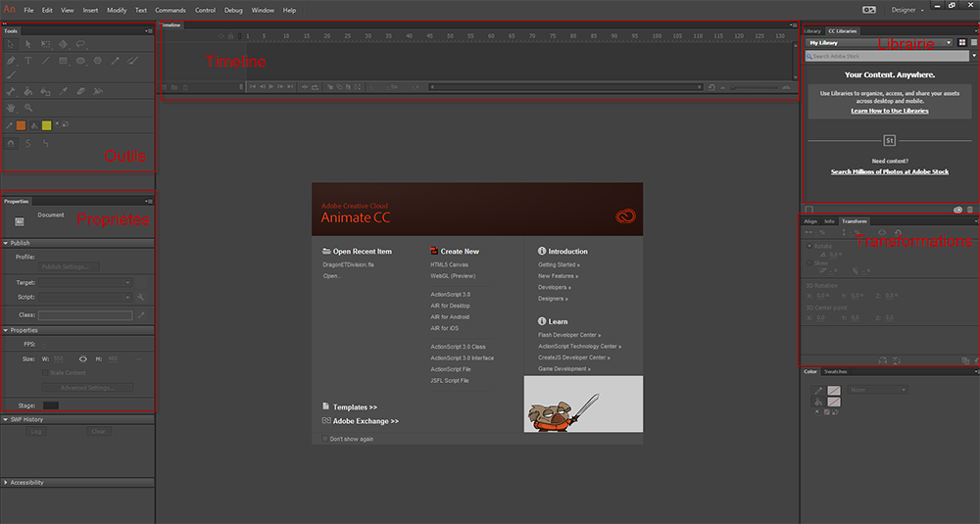Select the Selection arrow tool
Screen dimensions: 980x524
[x=11, y=44]
